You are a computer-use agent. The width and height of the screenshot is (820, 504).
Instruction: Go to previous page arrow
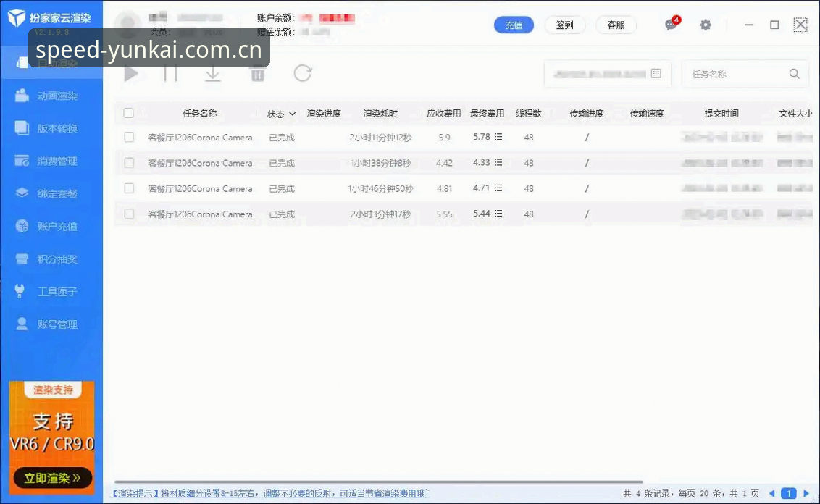pos(772,493)
